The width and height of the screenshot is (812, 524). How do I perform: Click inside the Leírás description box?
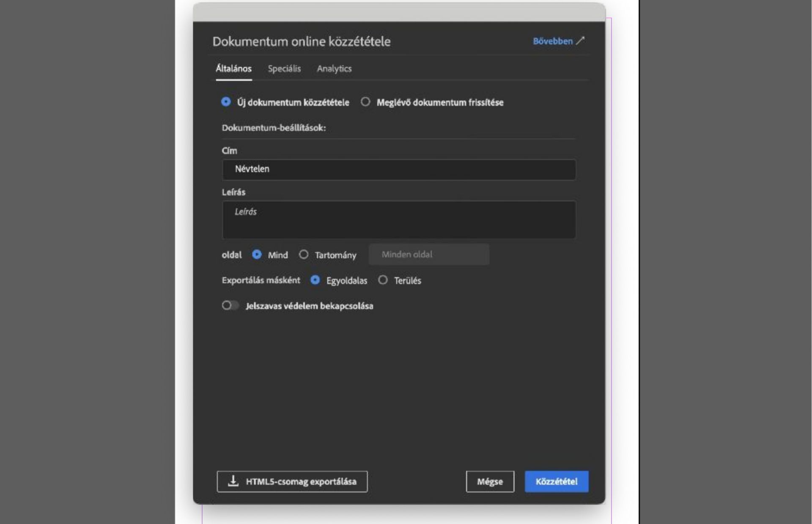click(x=398, y=219)
